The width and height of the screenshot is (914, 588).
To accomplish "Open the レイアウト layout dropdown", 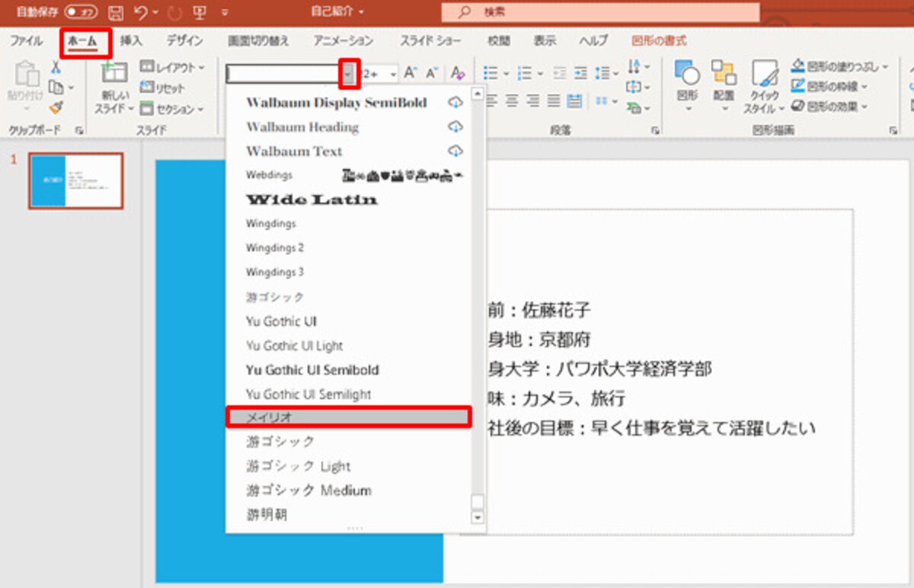I will tap(173, 68).
